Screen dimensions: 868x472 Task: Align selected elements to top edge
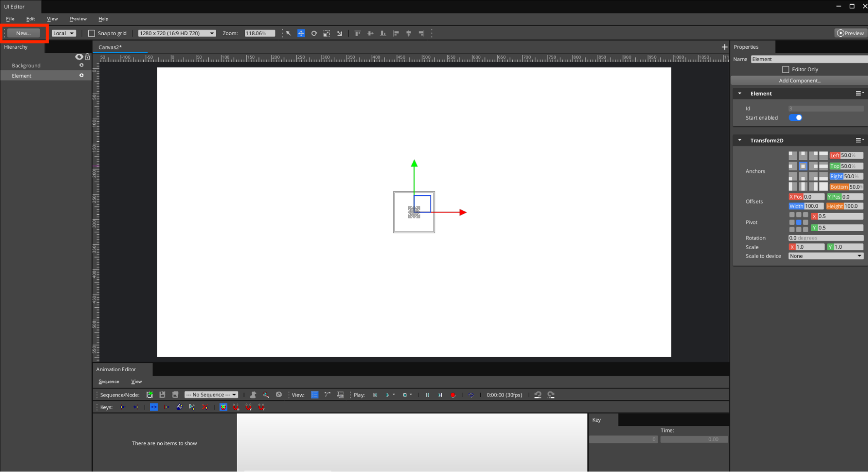(x=357, y=33)
